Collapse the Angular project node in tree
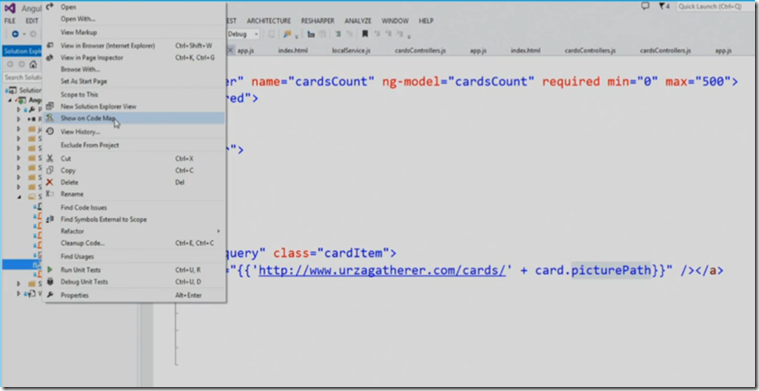 click(10, 100)
